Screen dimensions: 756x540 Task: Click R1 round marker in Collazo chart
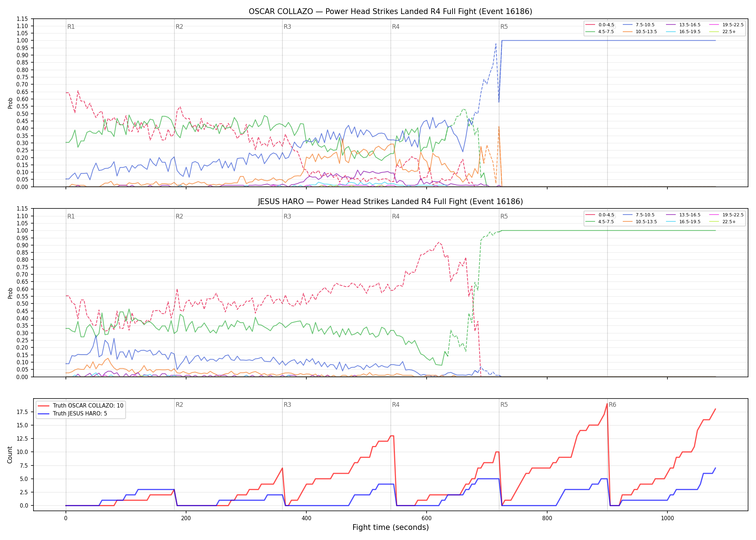click(x=71, y=27)
